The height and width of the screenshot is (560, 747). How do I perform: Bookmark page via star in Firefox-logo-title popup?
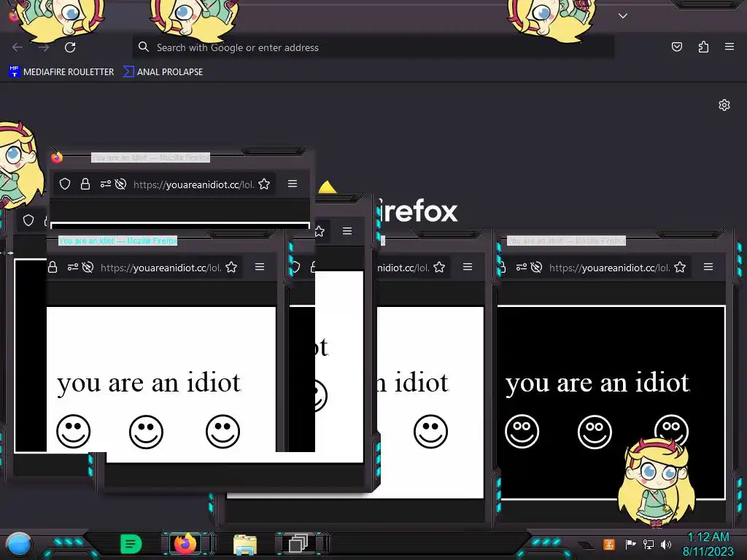[264, 184]
